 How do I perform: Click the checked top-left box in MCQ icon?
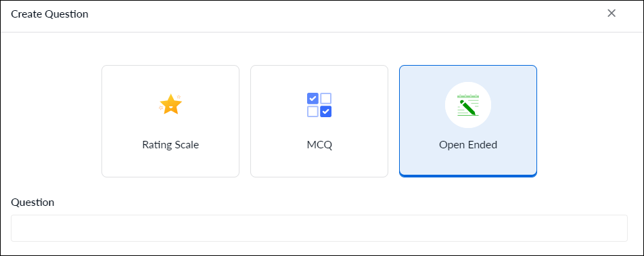tap(313, 98)
